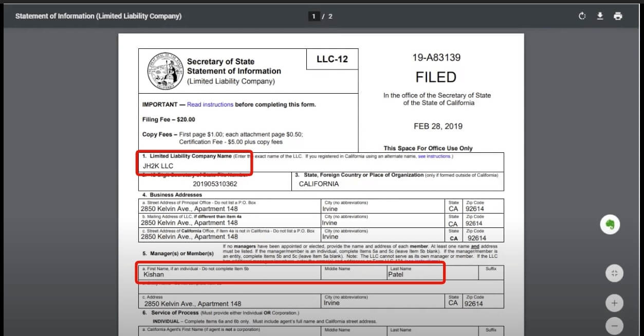The width and height of the screenshot is (644, 336).
Task: Open the blue 'Read instructions' link
Action: [x=210, y=104]
